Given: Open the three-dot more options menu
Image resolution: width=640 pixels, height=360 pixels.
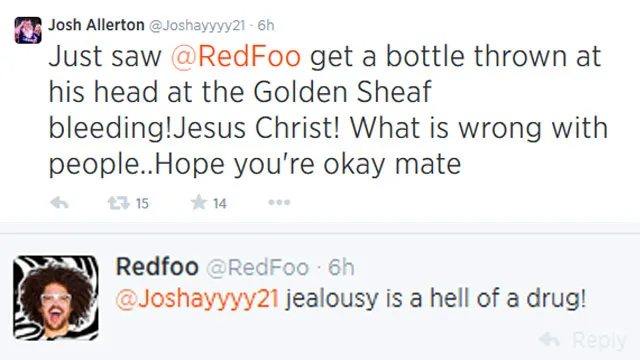Looking at the screenshot, I should click(x=279, y=202).
